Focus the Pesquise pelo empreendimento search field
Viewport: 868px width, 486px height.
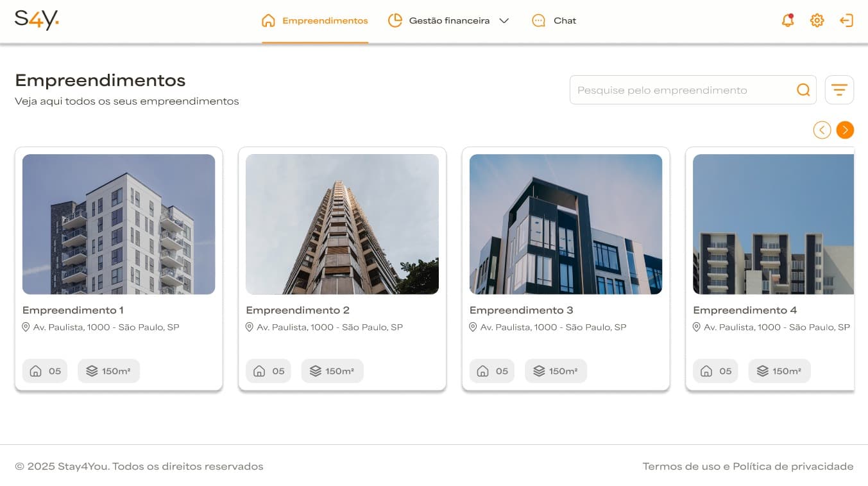tap(680, 90)
